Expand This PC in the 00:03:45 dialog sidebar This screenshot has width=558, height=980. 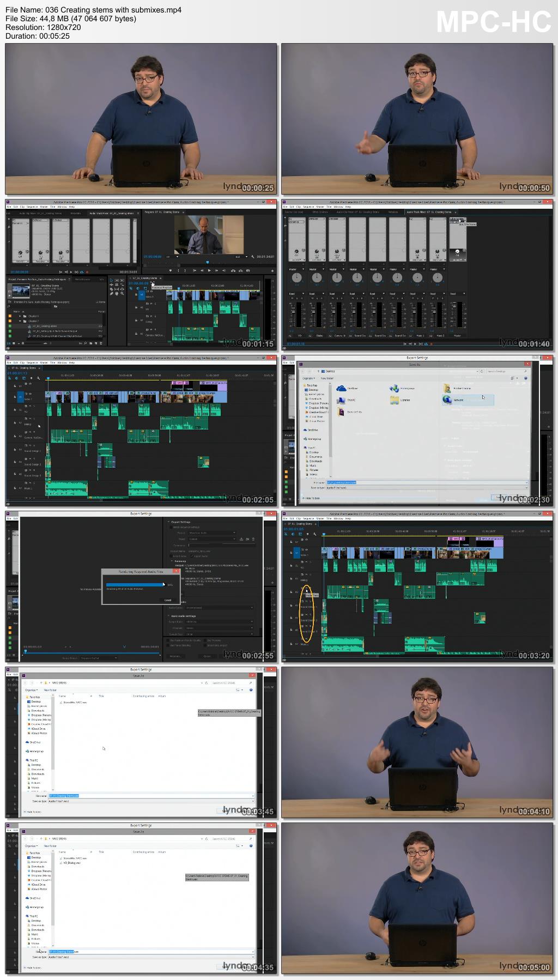(32, 760)
